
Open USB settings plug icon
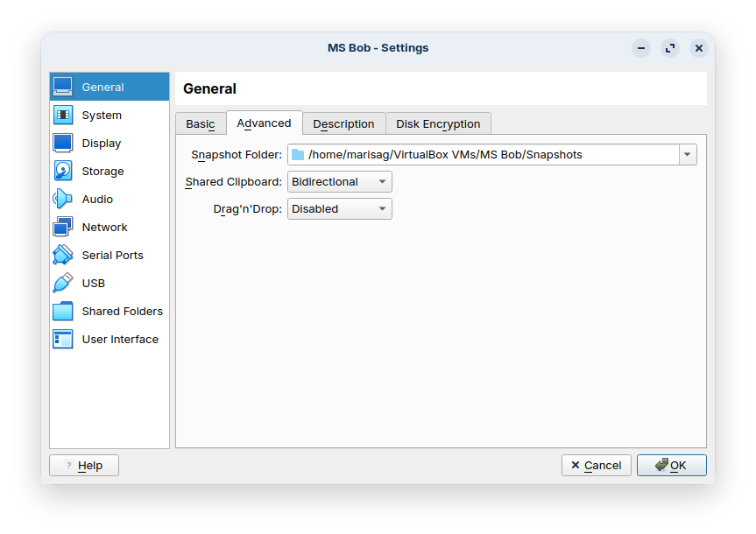(x=63, y=283)
